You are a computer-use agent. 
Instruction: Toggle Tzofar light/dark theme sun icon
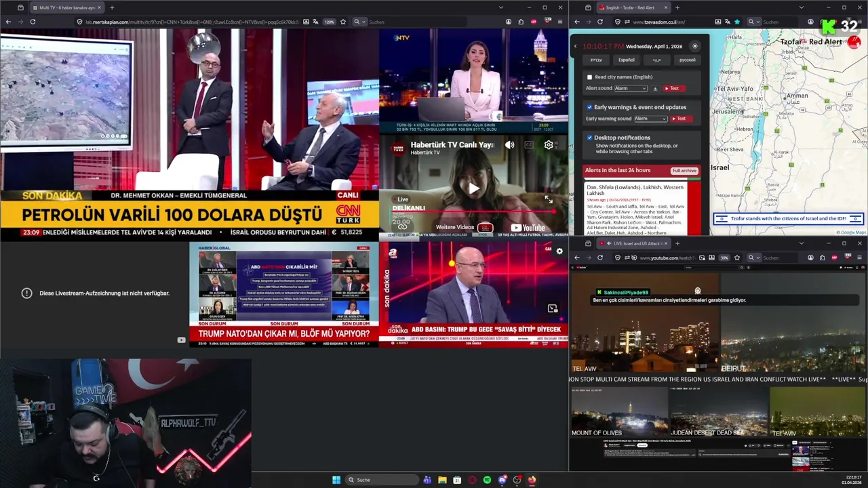point(694,46)
